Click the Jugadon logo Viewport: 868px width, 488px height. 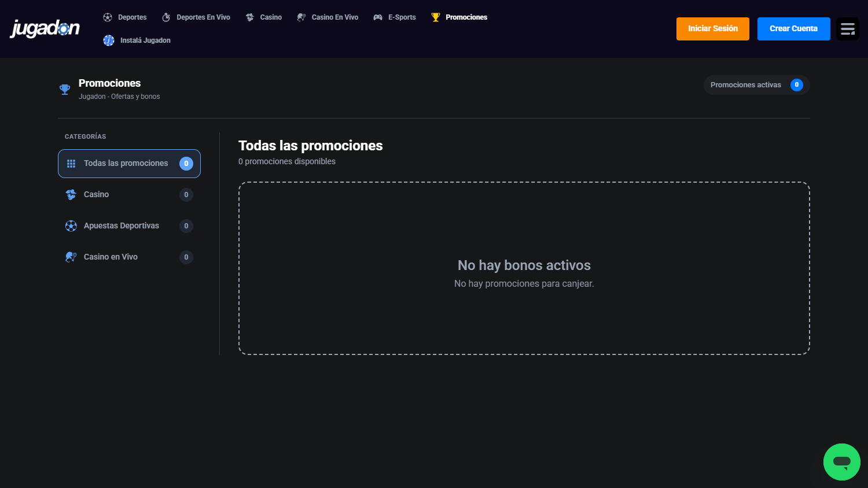[45, 28]
